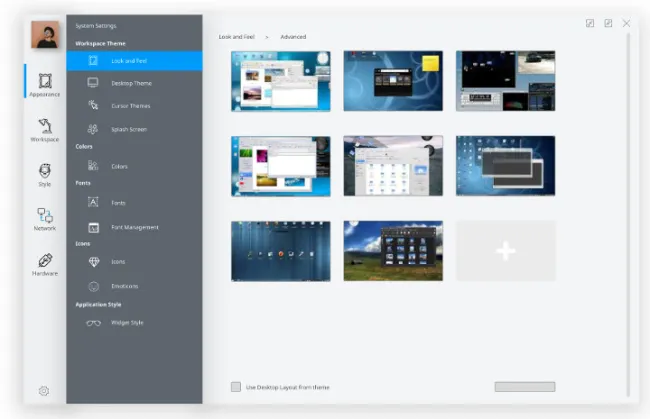Screen dimensions: 650x419
Task: Click the Colors palette icon
Action: point(93,166)
